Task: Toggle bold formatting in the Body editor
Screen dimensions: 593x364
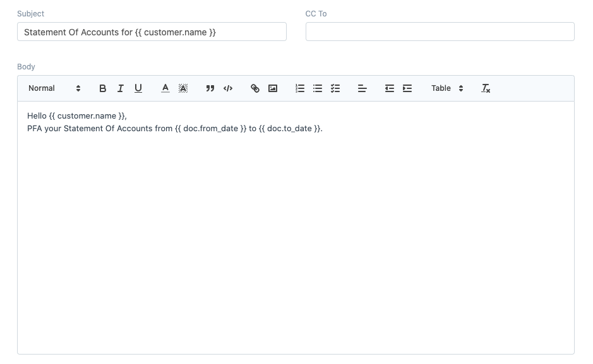Action: [x=103, y=88]
